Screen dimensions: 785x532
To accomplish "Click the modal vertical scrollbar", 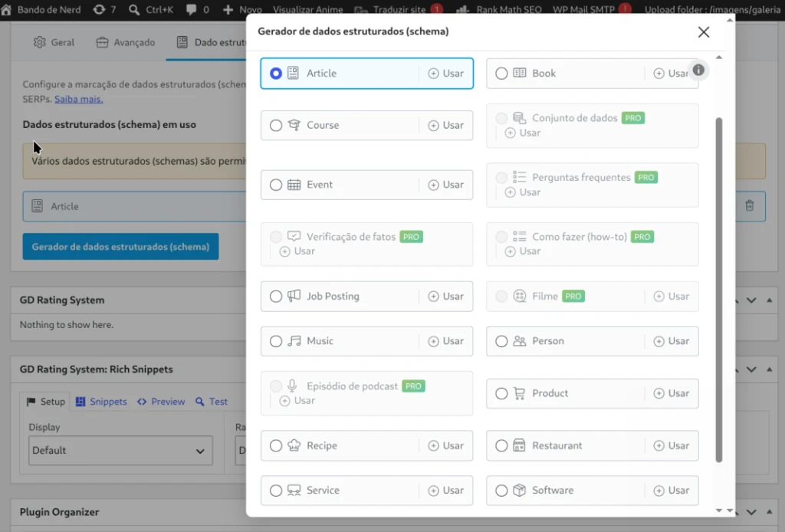I will click(719, 291).
